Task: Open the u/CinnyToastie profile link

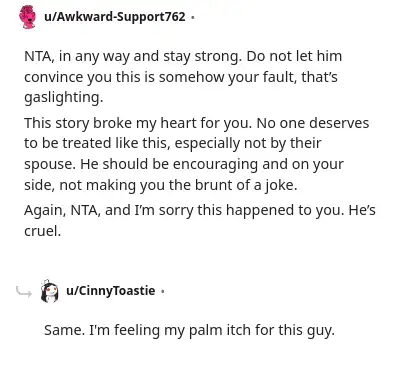Action: (111, 291)
